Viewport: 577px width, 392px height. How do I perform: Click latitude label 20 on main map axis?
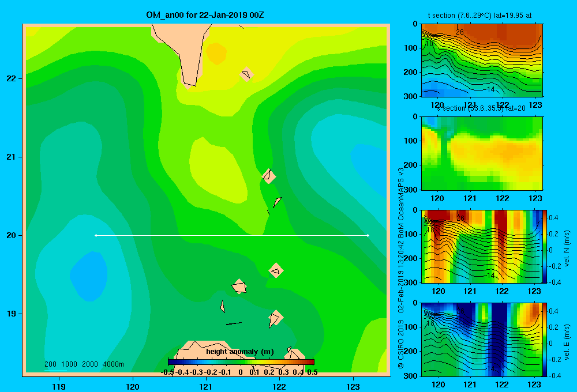[x=12, y=235]
